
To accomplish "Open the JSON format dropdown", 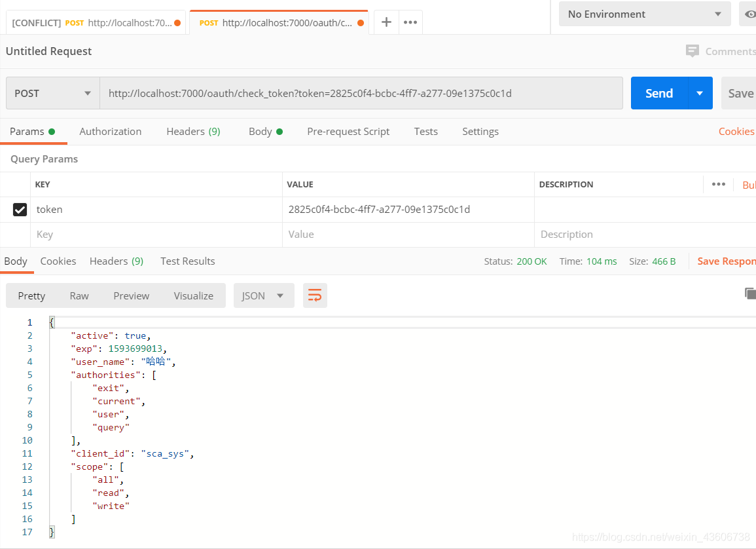I will point(263,295).
